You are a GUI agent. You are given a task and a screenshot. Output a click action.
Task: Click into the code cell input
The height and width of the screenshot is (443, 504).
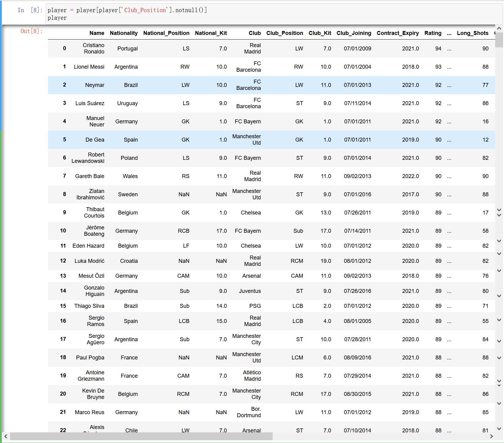coord(274,14)
